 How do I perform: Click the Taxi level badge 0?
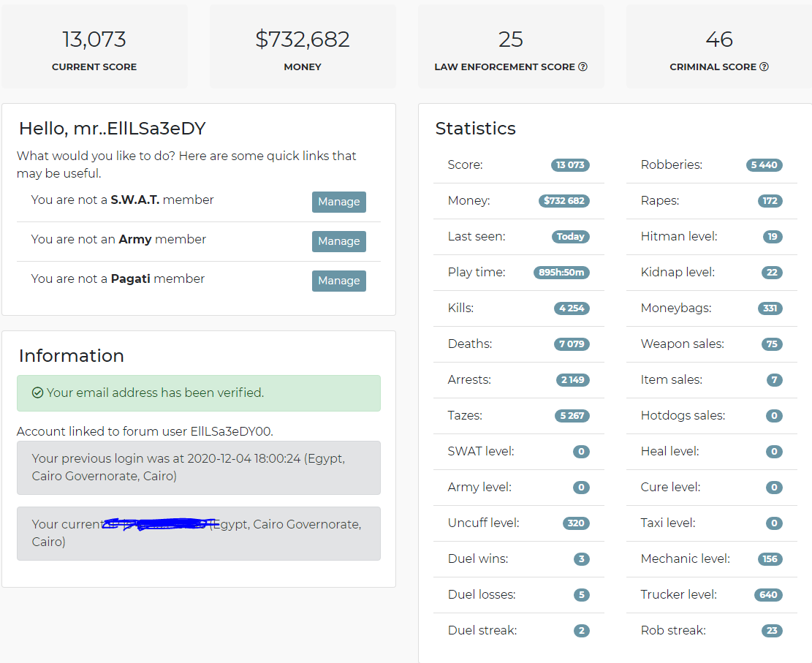pos(774,523)
